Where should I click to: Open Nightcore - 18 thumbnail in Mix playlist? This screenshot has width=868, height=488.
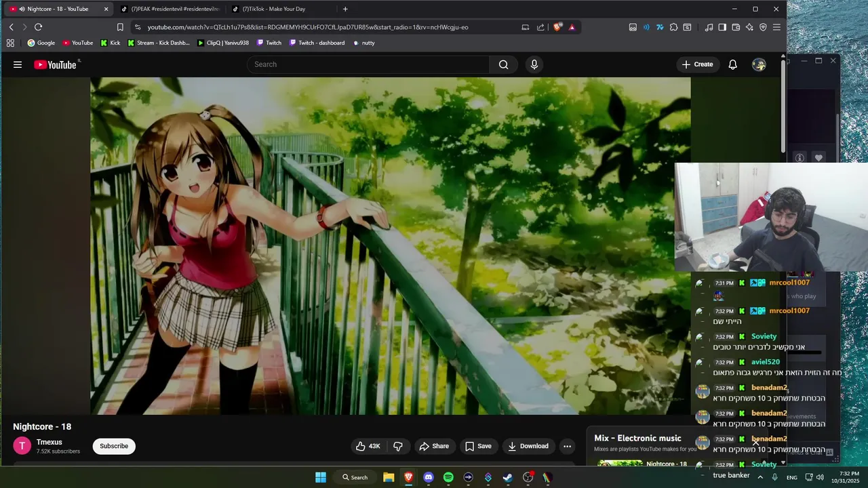[620, 464]
